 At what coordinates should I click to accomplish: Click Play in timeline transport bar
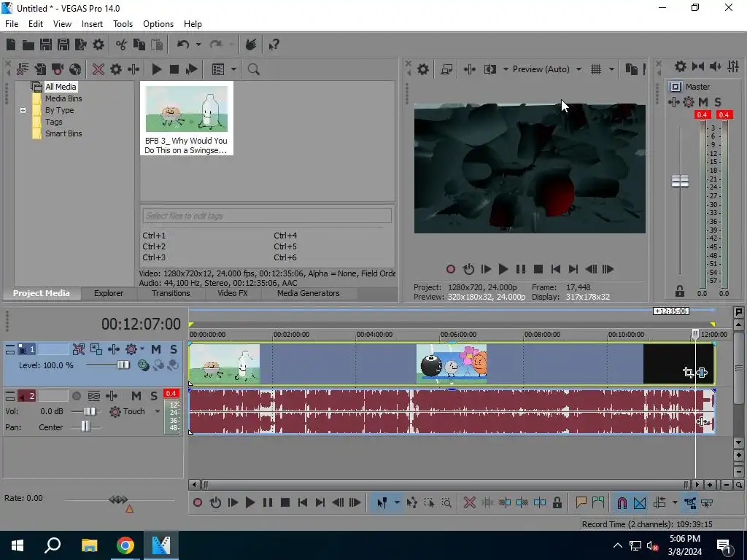coord(249,503)
